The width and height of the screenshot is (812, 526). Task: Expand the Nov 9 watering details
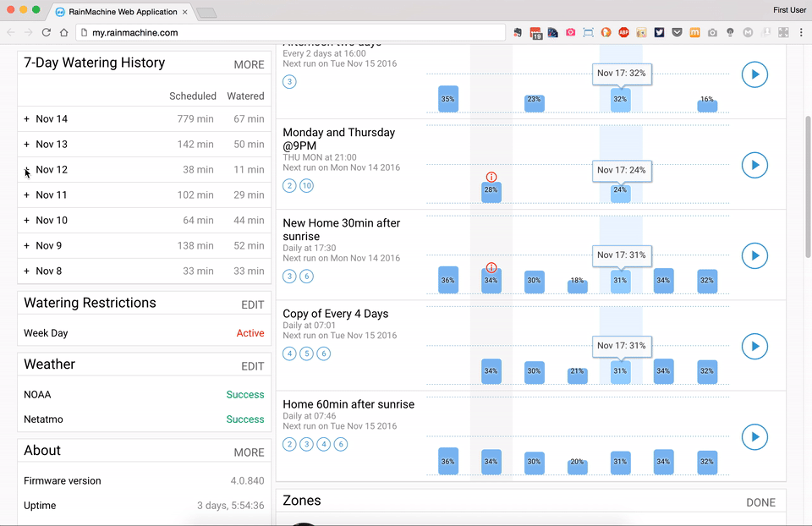coord(27,246)
